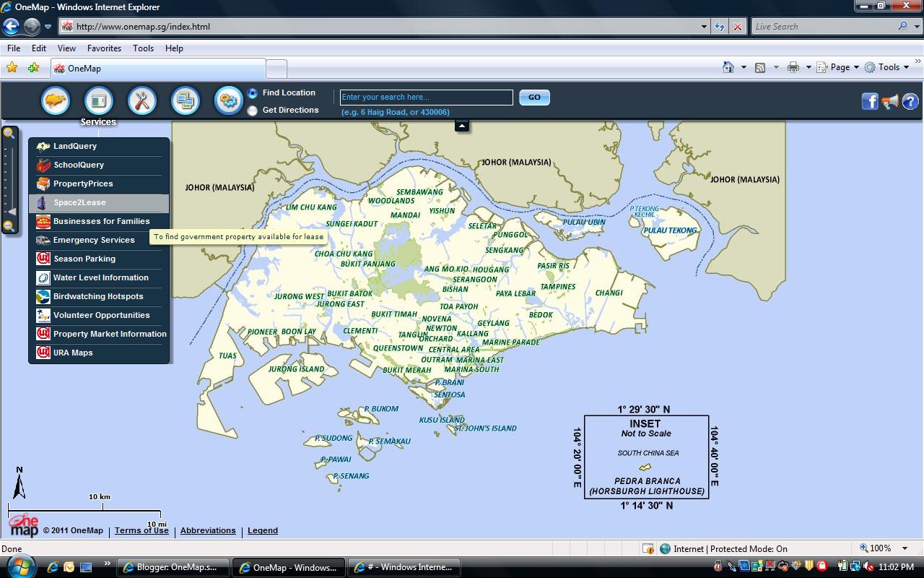Screen dimensions: 924x578
Task: Click the Season Parking icon
Action: click(x=43, y=259)
